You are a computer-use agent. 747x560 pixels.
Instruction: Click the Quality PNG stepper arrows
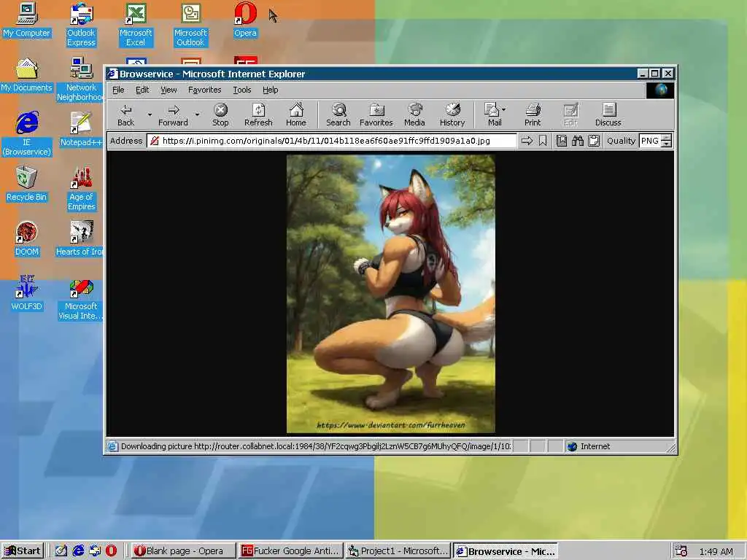[x=667, y=141]
